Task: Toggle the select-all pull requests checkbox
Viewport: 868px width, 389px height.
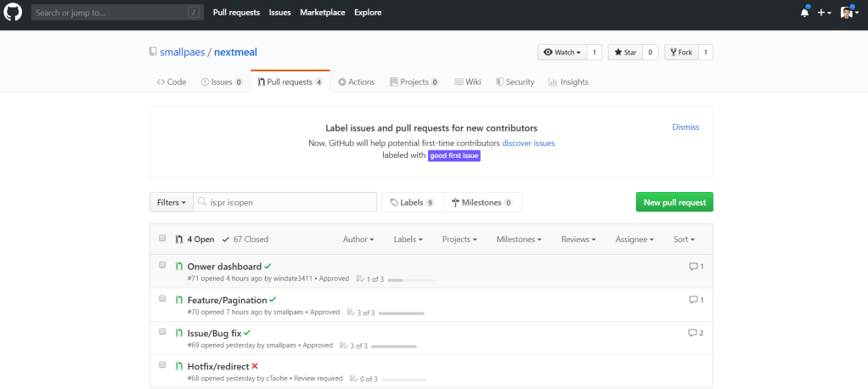Action: pos(162,239)
